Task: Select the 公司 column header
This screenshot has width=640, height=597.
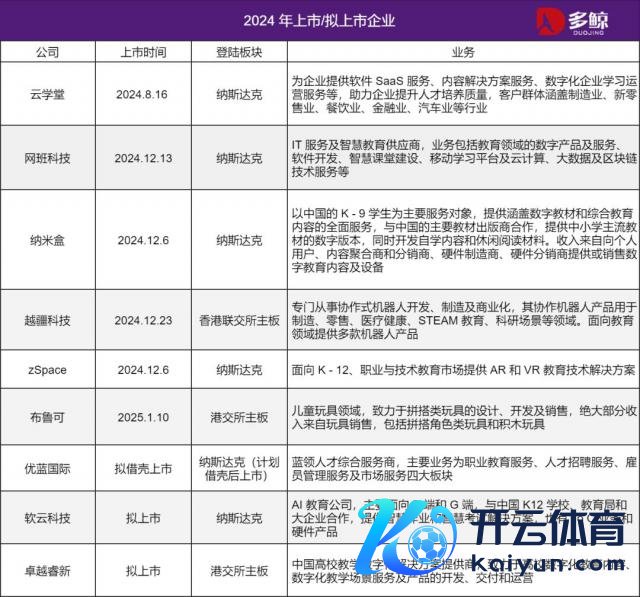Action: pyautogui.click(x=47, y=51)
